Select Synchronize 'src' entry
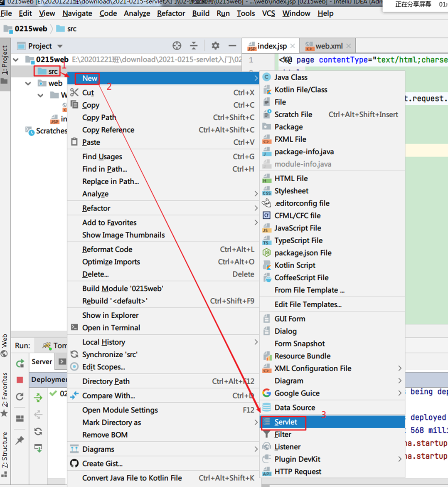The image size is (448, 487). (163, 355)
